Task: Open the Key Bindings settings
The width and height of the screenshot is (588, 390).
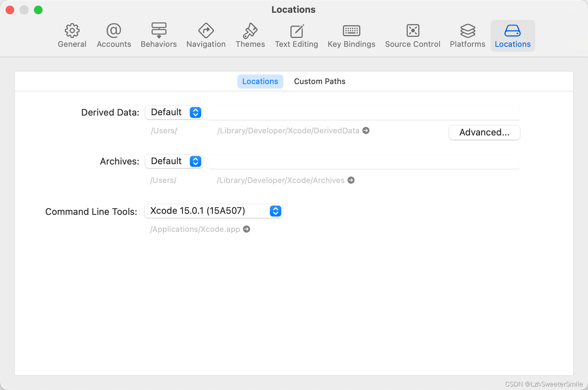Action: (351, 35)
